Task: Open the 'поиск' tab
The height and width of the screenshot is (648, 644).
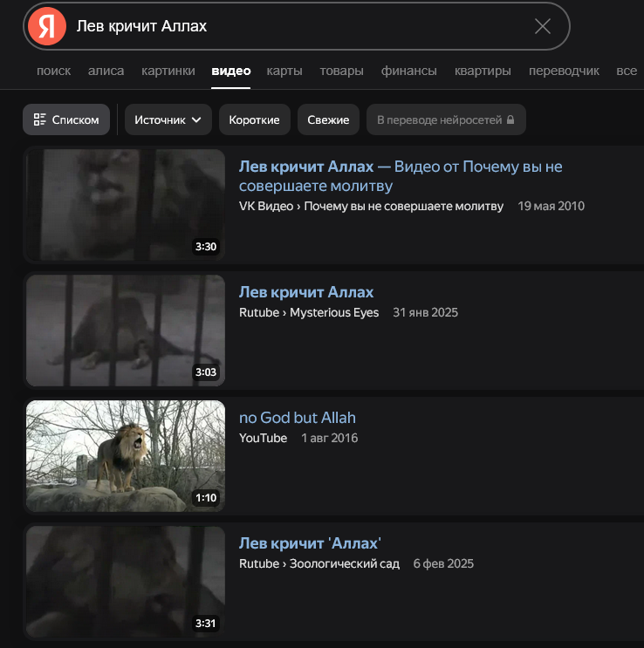Action: [x=54, y=71]
